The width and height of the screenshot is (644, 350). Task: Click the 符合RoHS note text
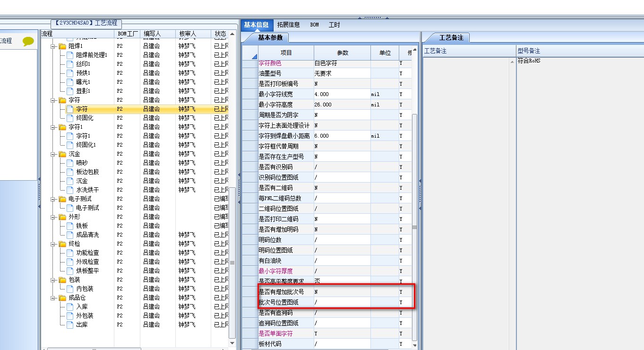(528, 61)
